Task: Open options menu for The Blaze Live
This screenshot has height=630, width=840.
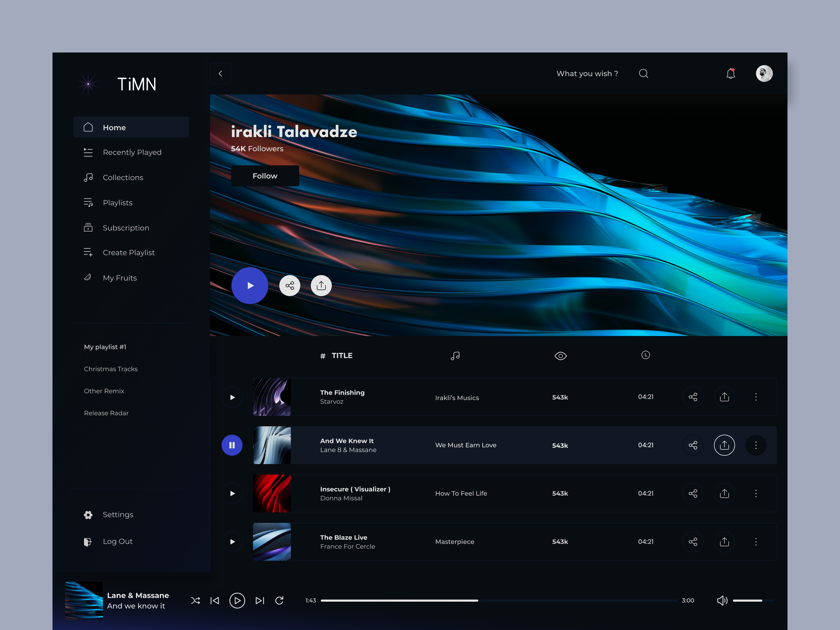Action: point(756,542)
